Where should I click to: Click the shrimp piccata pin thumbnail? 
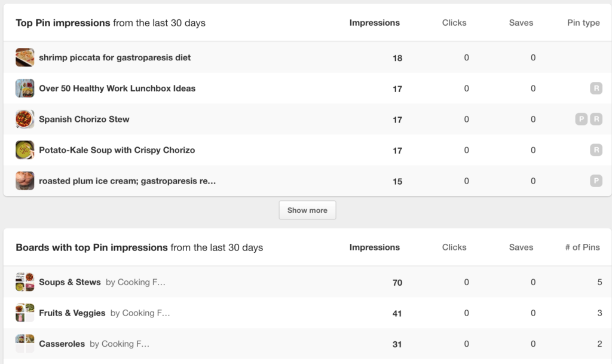click(x=25, y=57)
